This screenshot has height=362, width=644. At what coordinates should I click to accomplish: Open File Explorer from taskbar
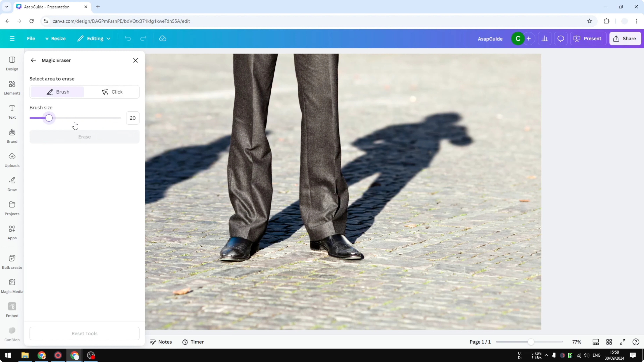pos(25,355)
